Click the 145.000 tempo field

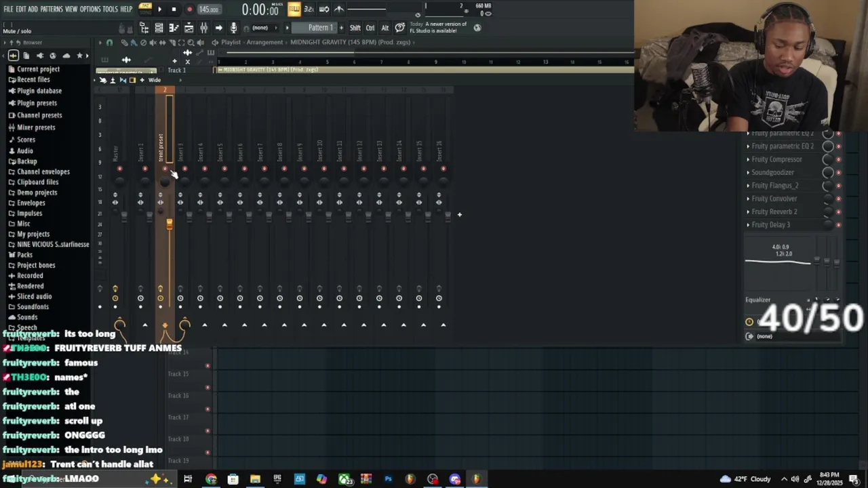pyautogui.click(x=208, y=9)
